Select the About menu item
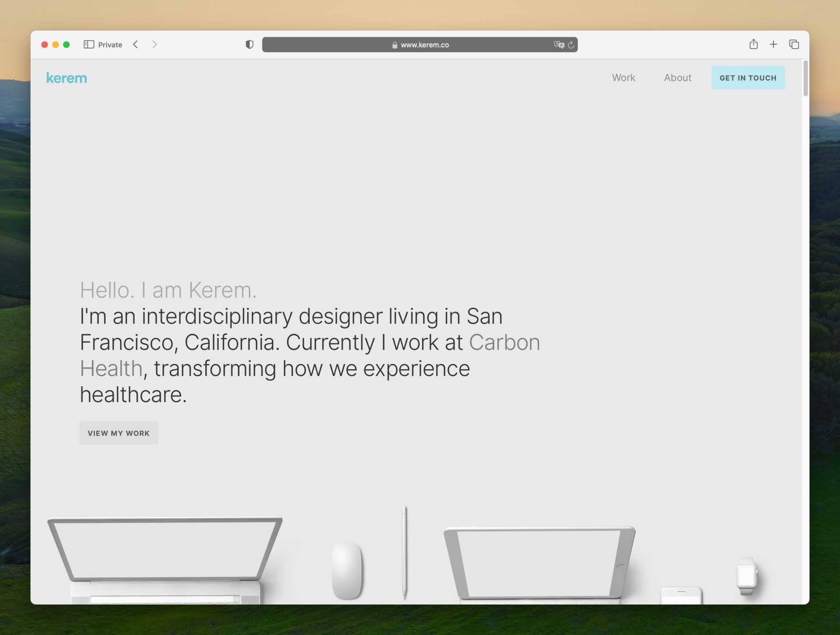Image resolution: width=840 pixels, height=635 pixels. 677,77
